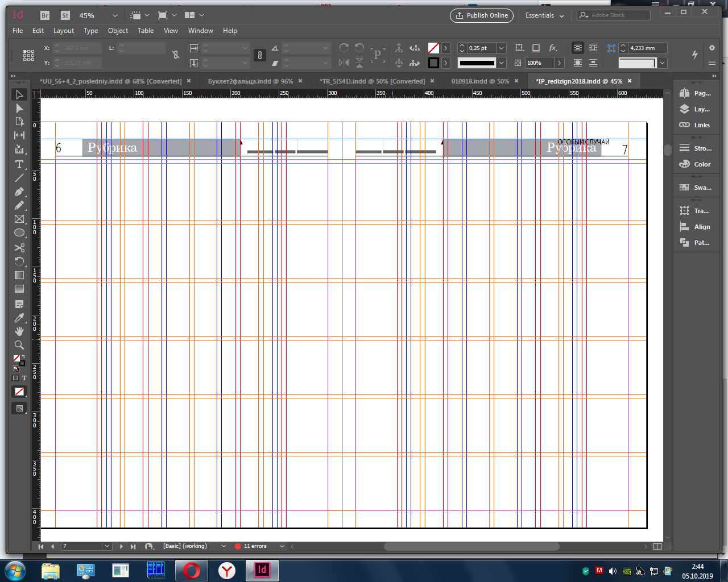Viewport: 728px width, 582px height.
Task: Select the Selection tool arrow
Action: (x=19, y=94)
